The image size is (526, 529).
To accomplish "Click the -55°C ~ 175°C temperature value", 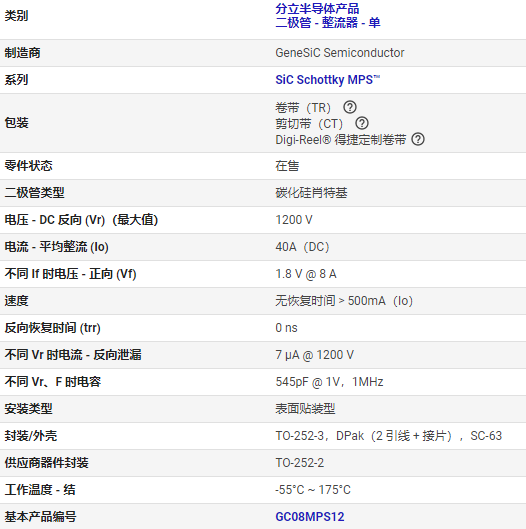I will click(x=313, y=490).
